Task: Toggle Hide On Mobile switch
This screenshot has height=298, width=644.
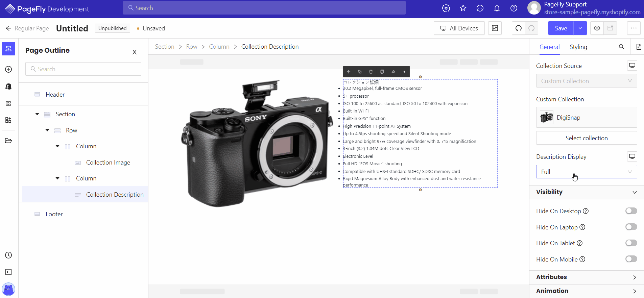Action: click(631, 259)
